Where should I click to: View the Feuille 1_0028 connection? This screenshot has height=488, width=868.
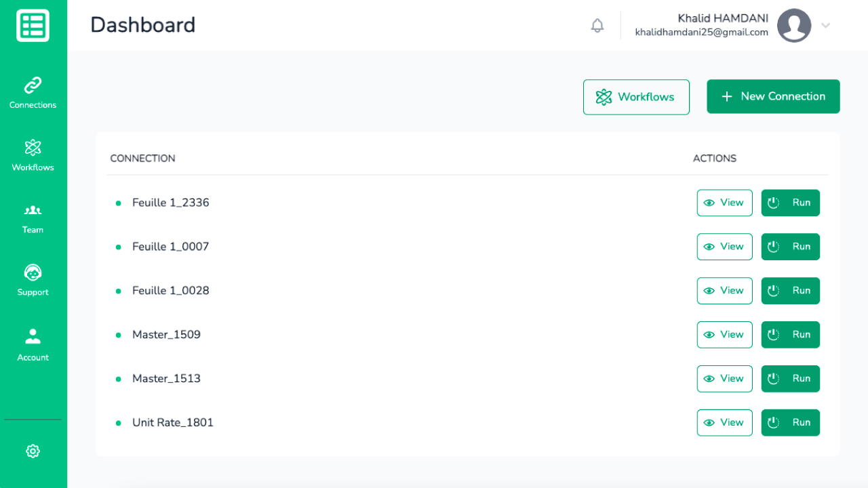(x=724, y=291)
